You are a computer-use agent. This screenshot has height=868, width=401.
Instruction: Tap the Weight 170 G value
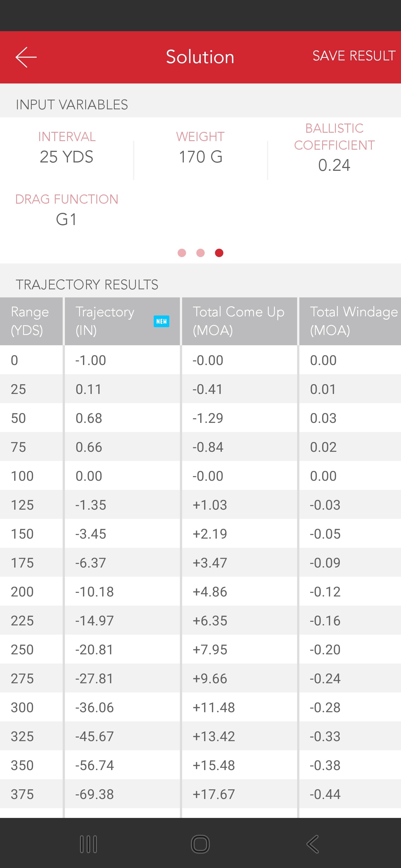tap(200, 157)
